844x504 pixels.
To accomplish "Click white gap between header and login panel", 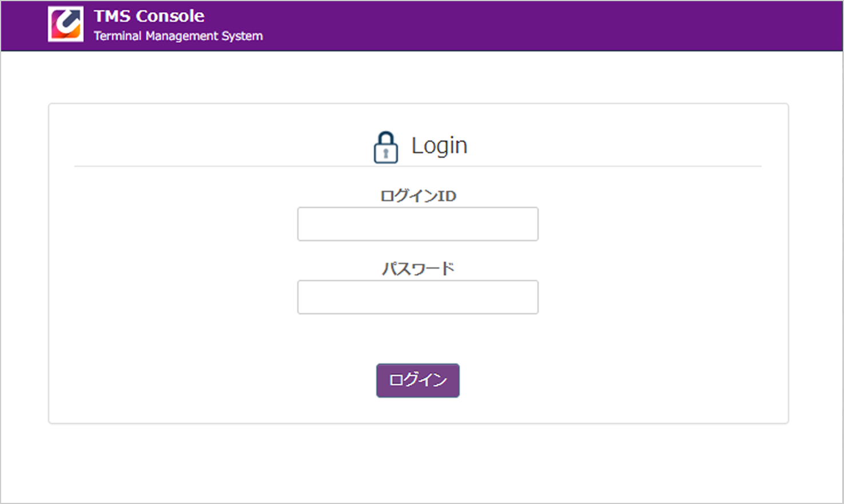I will [417, 77].
